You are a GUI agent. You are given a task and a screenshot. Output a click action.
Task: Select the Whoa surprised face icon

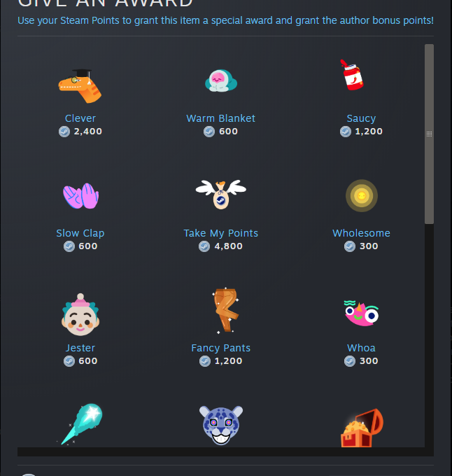pos(361,314)
